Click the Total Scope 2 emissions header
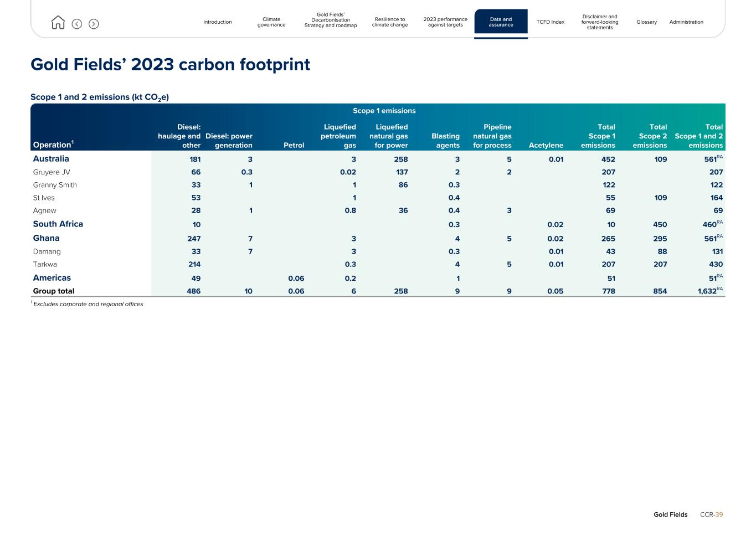756x536 pixels. point(650,136)
